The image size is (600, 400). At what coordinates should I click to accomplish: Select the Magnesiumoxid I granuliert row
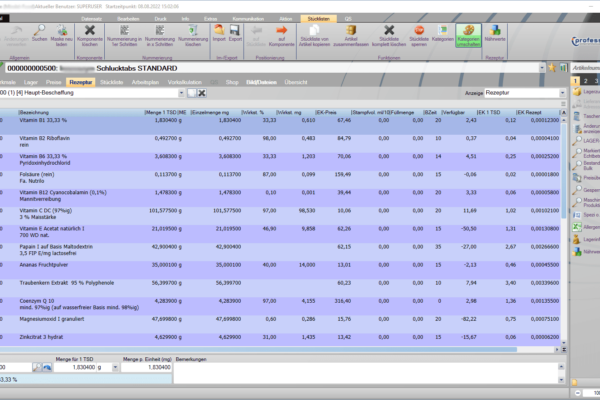[x=280, y=324]
